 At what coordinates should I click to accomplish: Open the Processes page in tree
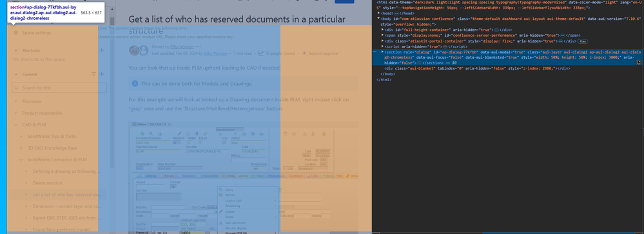tap(32, 101)
